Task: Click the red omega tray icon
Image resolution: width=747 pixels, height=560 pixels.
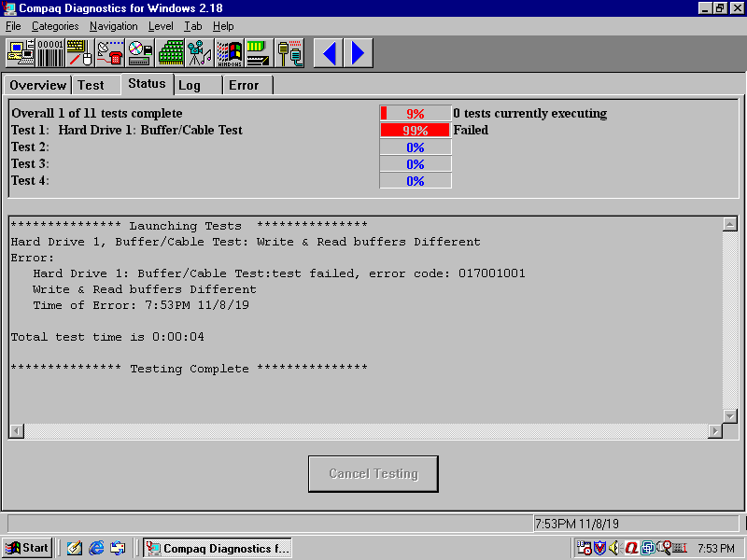Action: pos(631,548)
